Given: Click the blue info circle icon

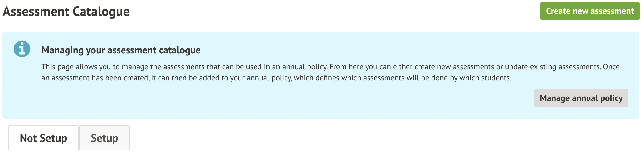Looking at the screenshot, I should click(x=22, y=49).
